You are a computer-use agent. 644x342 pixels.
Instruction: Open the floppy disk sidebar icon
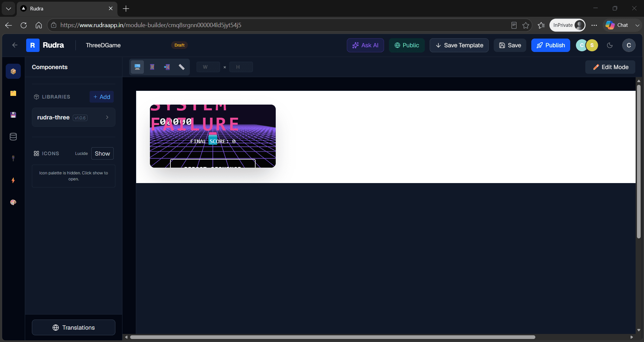coord(13,115)
